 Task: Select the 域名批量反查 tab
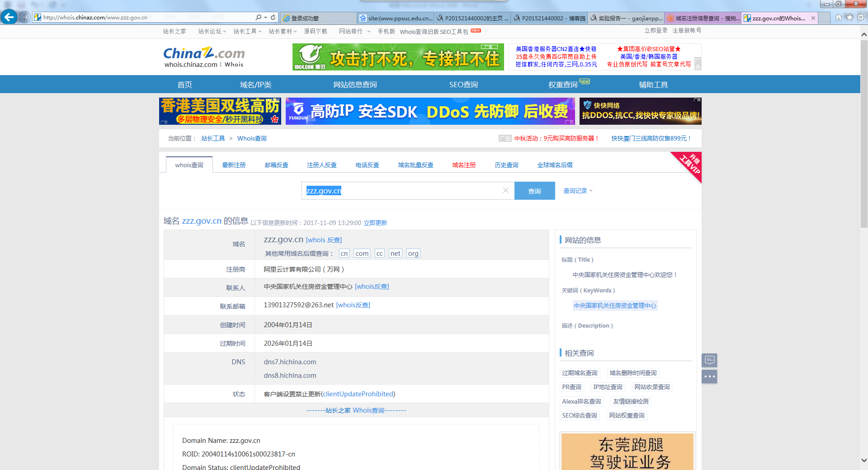[416, 165]
